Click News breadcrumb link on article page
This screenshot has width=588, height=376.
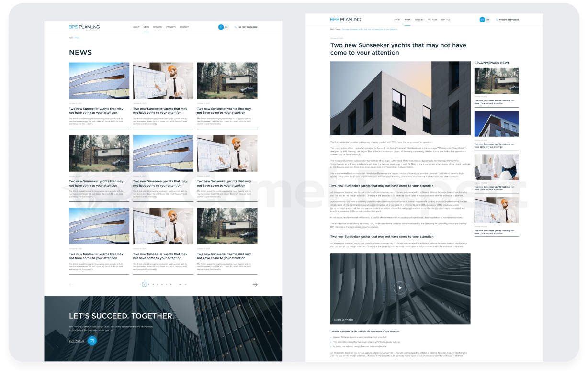[338, 29]
